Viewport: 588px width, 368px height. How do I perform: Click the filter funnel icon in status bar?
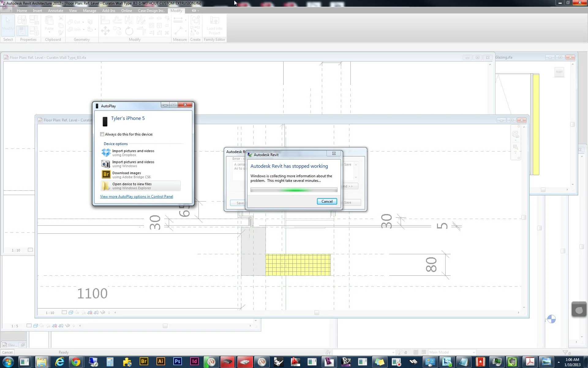pyautogui.click(x=565, y=352)
